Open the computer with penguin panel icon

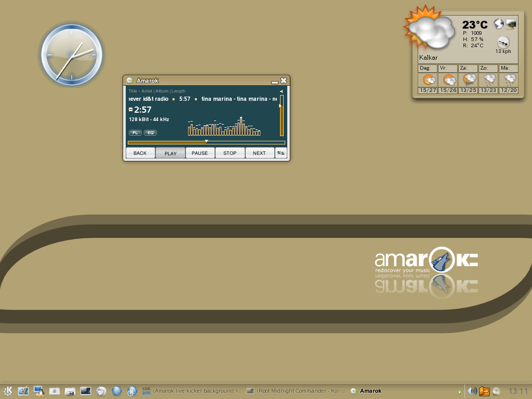pos(39,391)
